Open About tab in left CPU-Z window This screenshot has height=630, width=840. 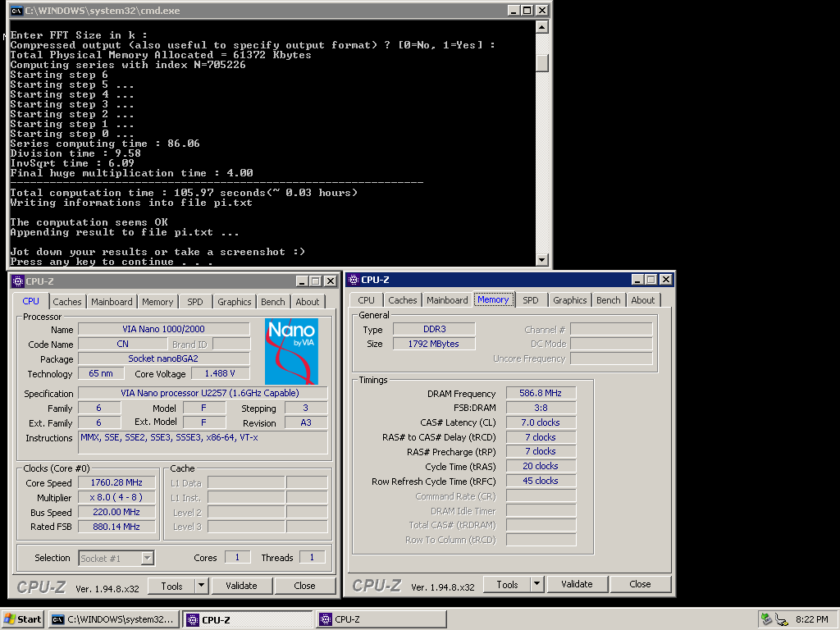(308, 302)
